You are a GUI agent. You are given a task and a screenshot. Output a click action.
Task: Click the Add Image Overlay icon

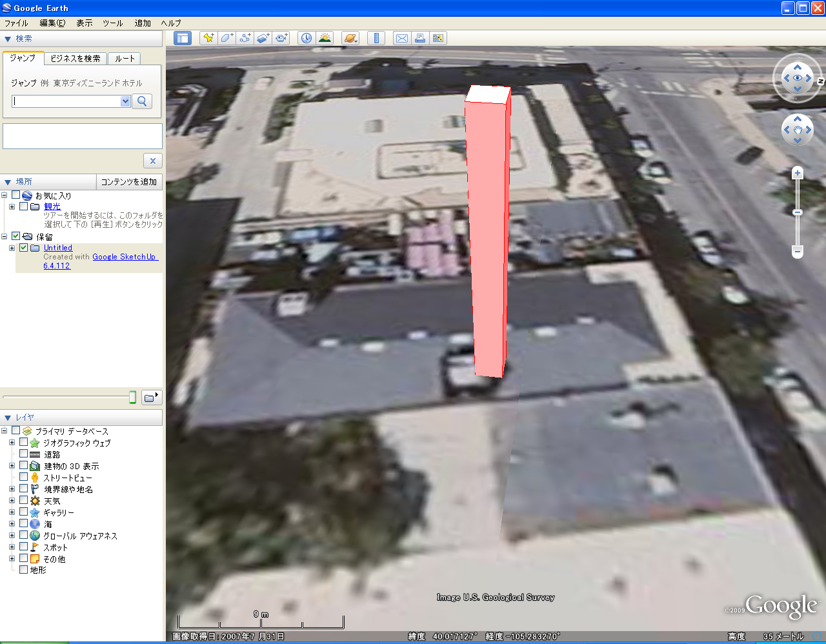click(x=263, y=38)
